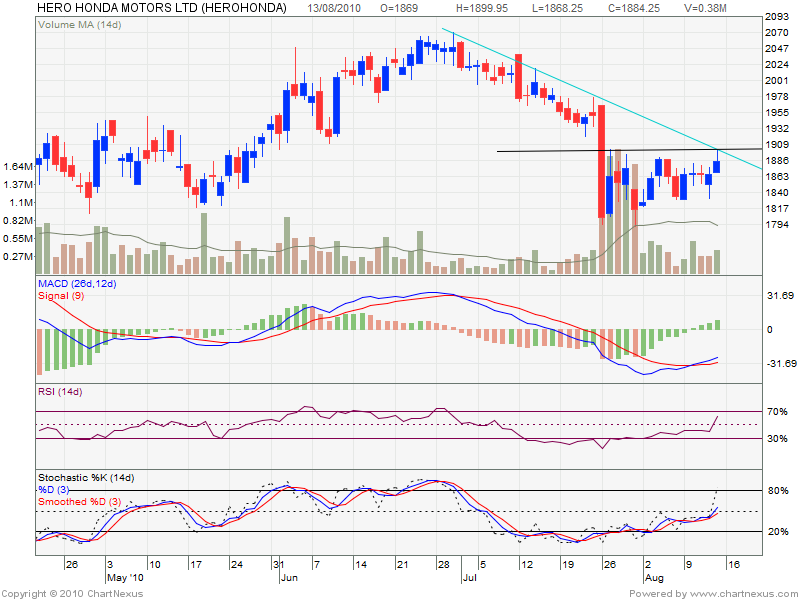Click the 70% level label on RSI axis

pos(779,411)
